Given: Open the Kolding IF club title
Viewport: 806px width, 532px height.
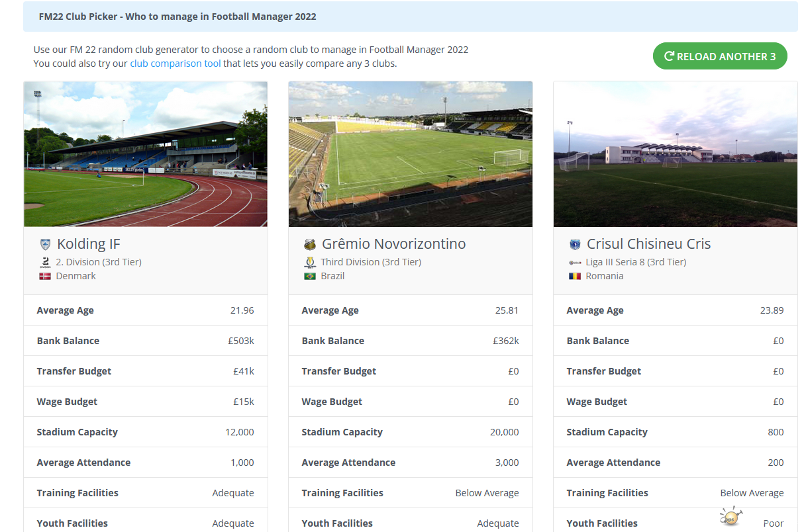Looking at the screenshot, I should pos(89,244).
